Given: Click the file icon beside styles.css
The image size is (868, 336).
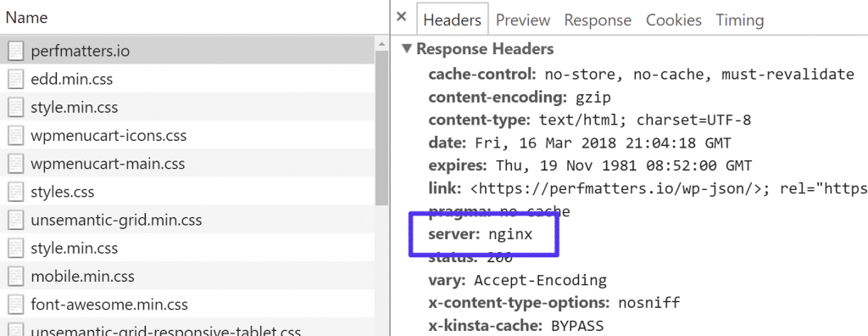Looking at the screenshot, I should coord(16,192).
